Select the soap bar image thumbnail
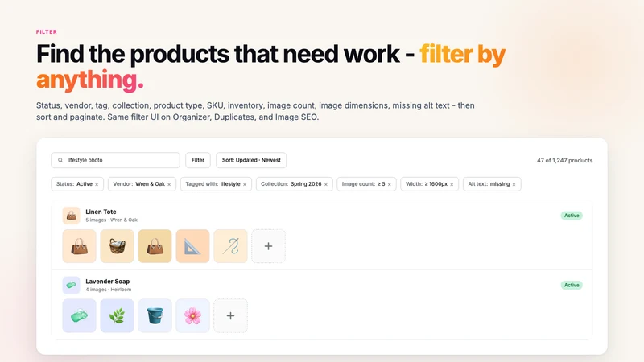 coord(79,315)
